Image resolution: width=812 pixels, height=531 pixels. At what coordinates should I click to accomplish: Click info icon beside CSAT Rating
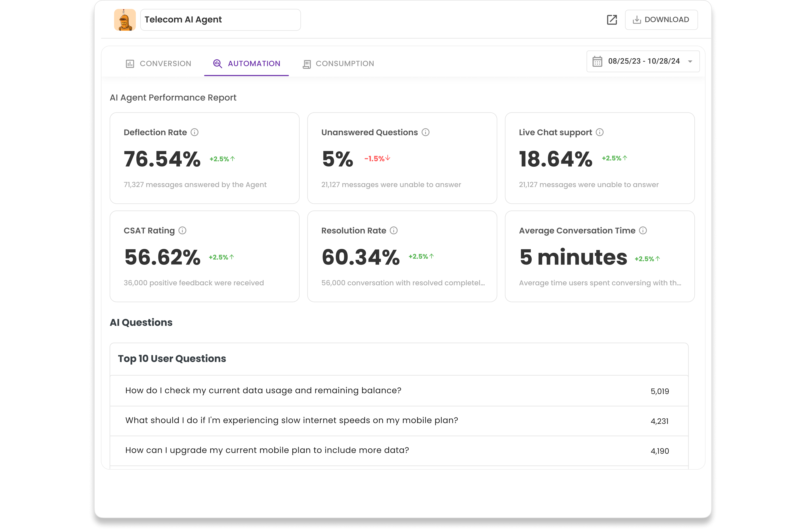pyautogui.click(x=183, y=231)
